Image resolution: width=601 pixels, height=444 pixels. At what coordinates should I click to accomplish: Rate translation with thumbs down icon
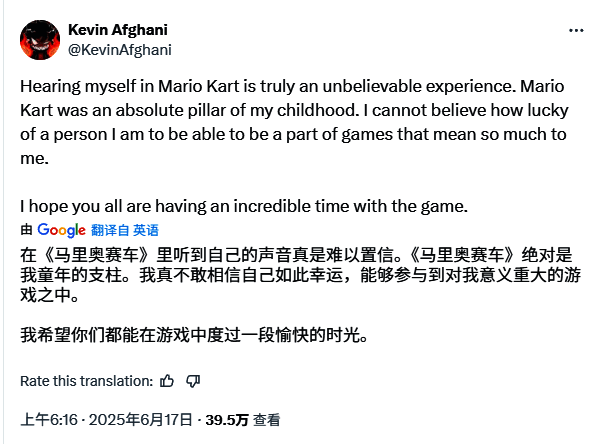193,381
